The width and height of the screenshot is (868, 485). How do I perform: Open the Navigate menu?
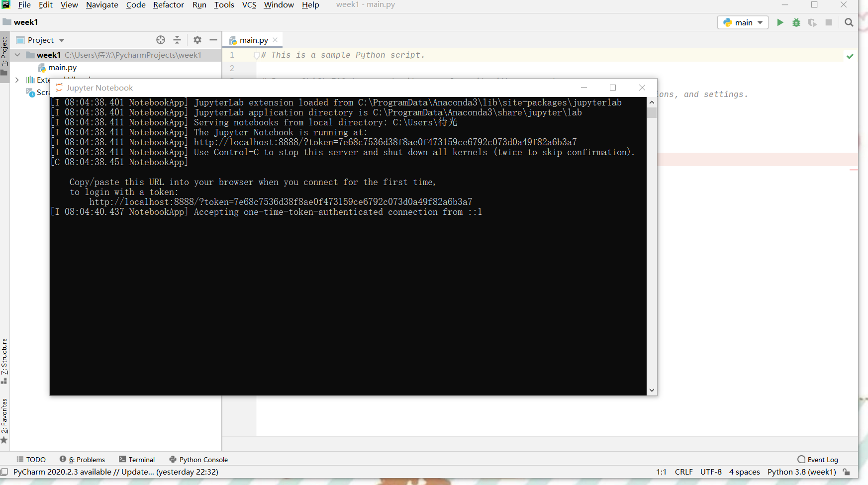102,4
